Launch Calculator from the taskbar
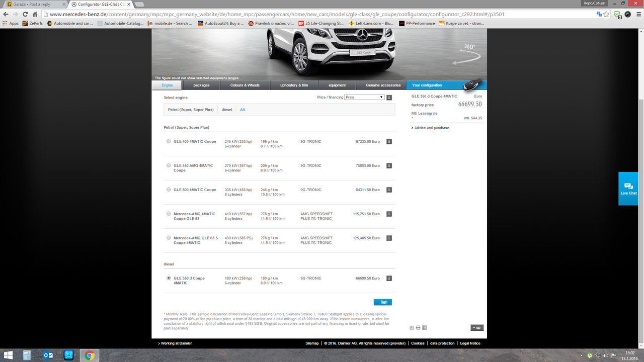 tap(27, 355)
